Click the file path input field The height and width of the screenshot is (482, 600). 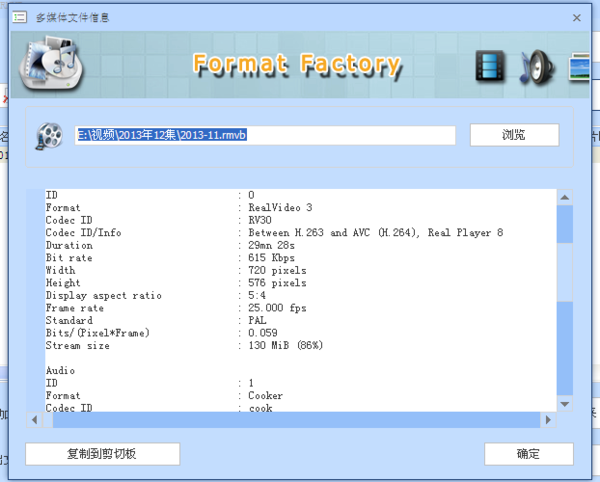pos(265,135)
